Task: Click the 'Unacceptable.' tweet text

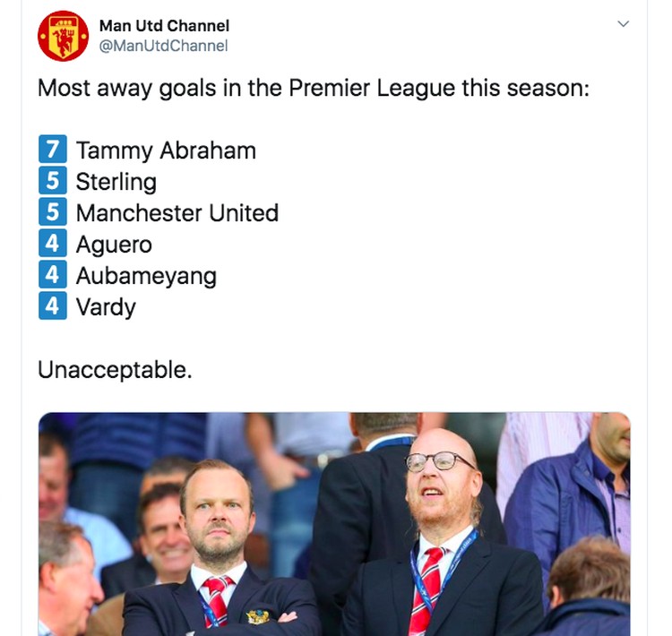Action: tap(115, 370)
